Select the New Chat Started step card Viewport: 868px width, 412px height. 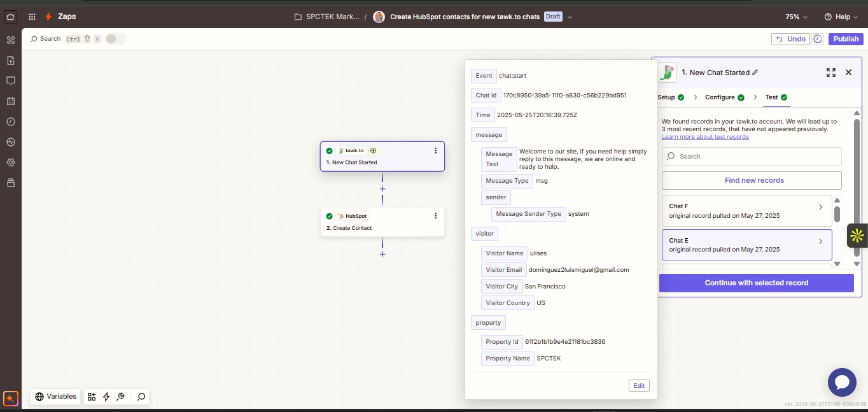[382, 156]
